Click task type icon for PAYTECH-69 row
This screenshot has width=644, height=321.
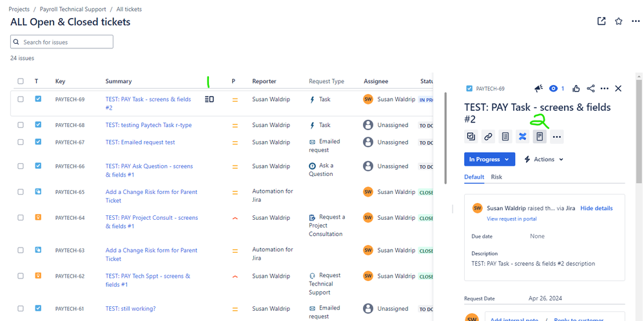click(38, 99)
